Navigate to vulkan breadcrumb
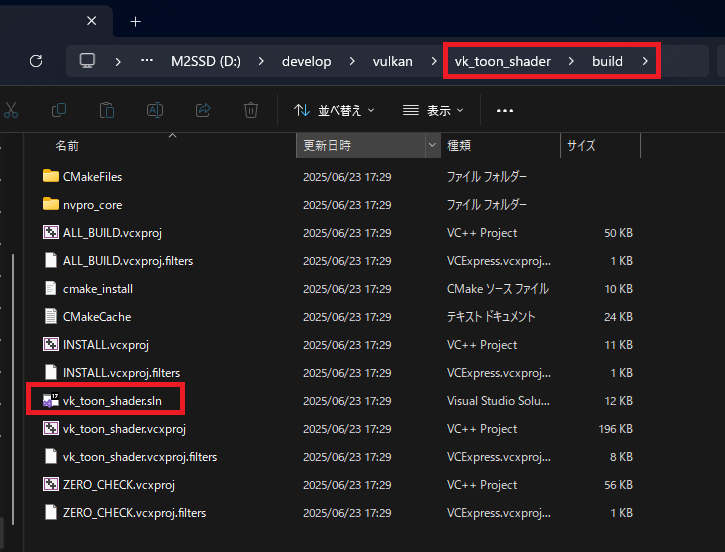 [393, 61]
